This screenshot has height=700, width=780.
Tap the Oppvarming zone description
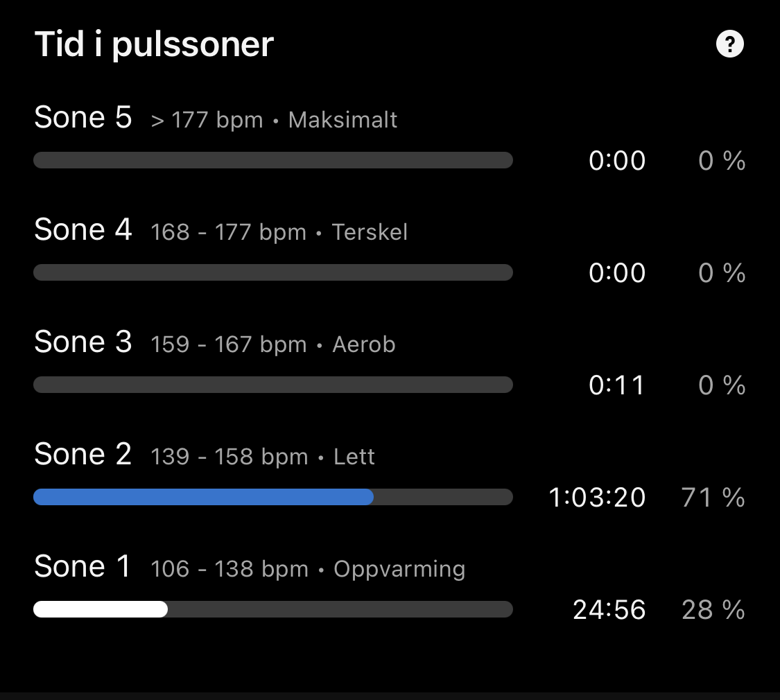pyautogui.click(x=399, y=569)
